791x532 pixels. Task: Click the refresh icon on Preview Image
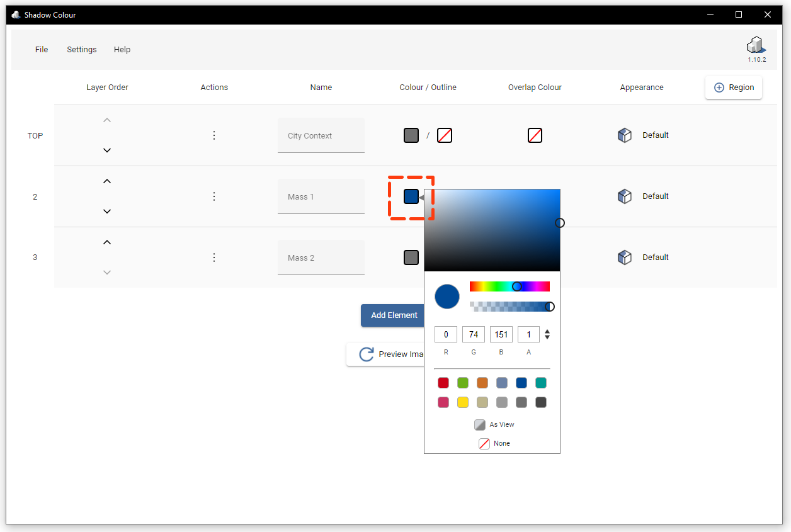tap(366, 354)
